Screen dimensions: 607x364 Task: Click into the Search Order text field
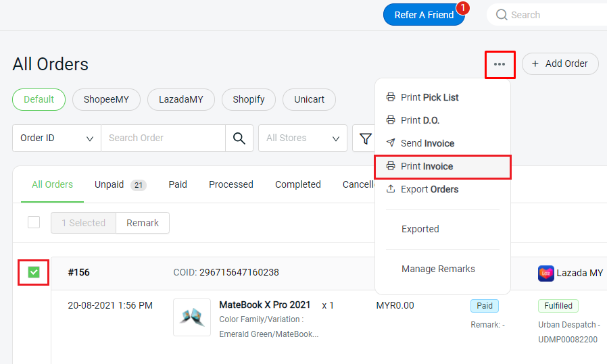(x=163, y=138)
